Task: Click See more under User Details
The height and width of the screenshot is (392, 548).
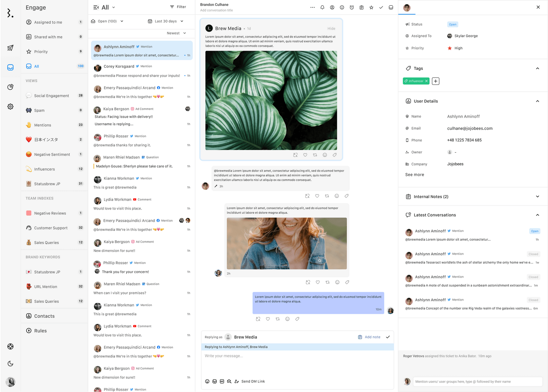Action: [414, 175]
